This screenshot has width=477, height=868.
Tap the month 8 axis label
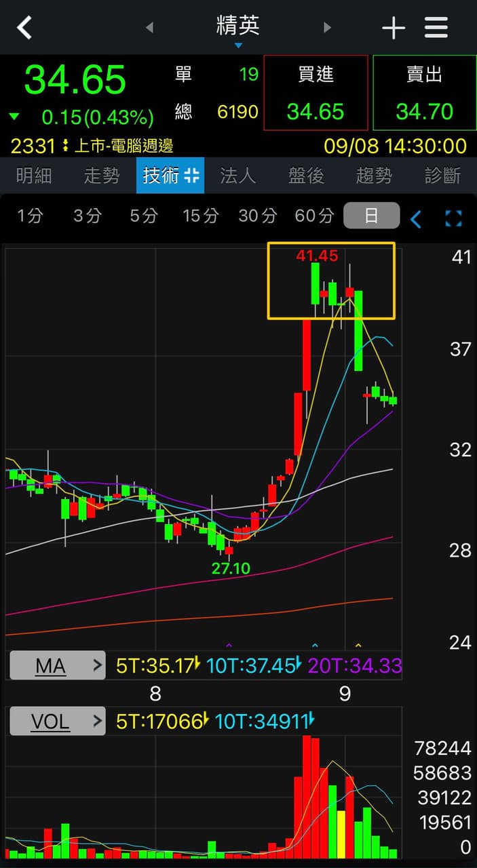(x=155, y=694)
